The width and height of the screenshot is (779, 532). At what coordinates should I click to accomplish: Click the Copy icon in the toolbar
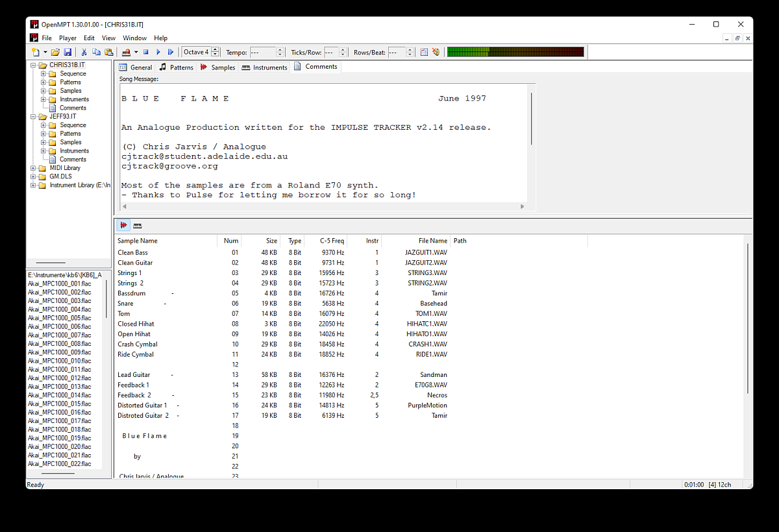pyautogui.click(x=97, y=52)
